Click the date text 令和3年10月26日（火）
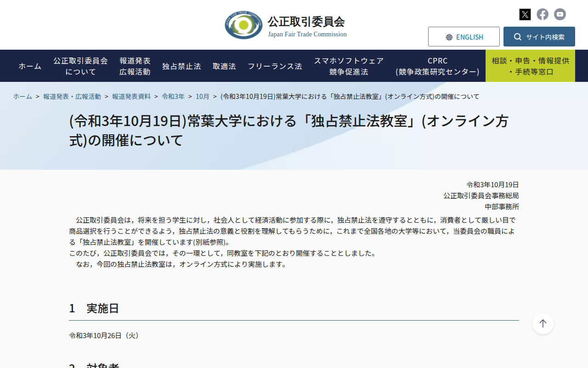Screen dimensions: 588x368 coord(105,335)
